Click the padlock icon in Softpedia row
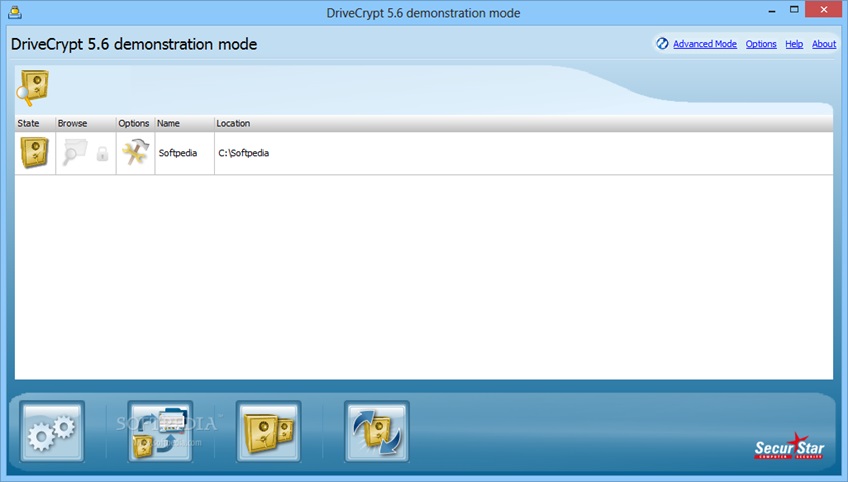The image size is (848, 482). (x=102, y=154)
